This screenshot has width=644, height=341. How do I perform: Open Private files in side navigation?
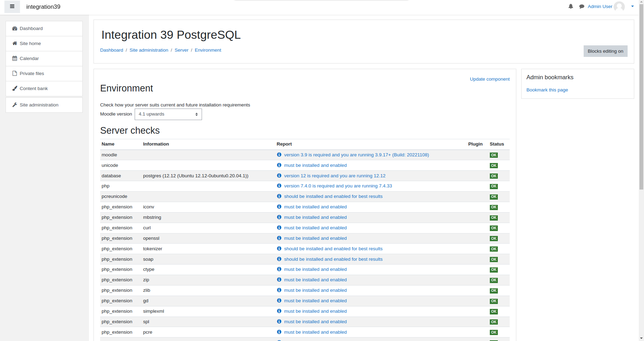44,74
